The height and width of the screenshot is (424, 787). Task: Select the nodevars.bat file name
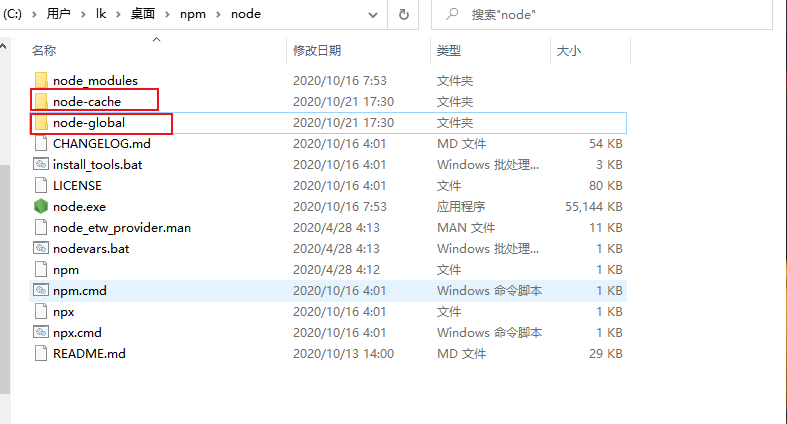(x=91, y=249)
